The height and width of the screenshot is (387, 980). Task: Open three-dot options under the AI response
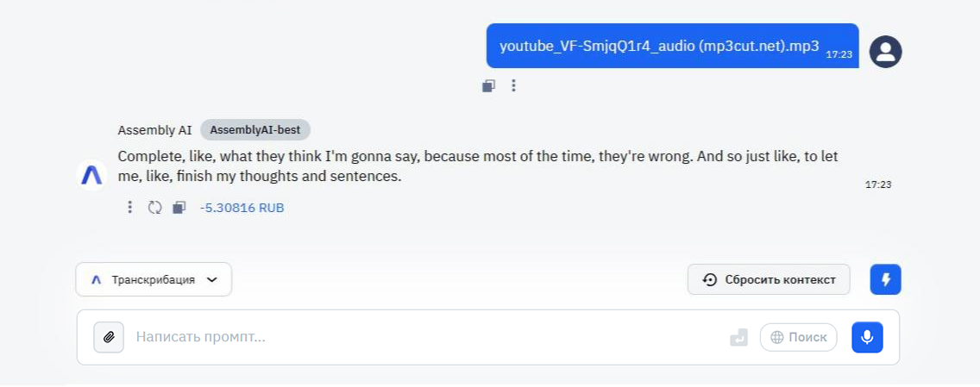pos(129,208)
